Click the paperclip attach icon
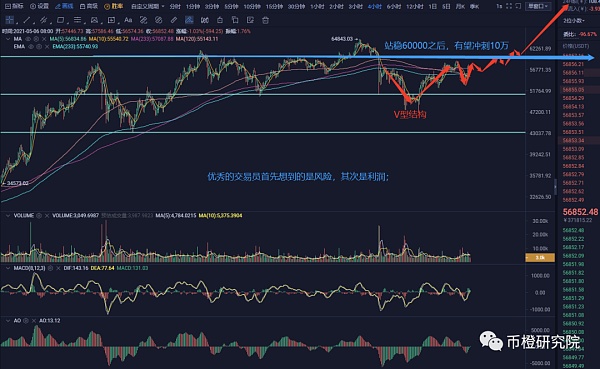The image size is (600, 369). point(174,20)
